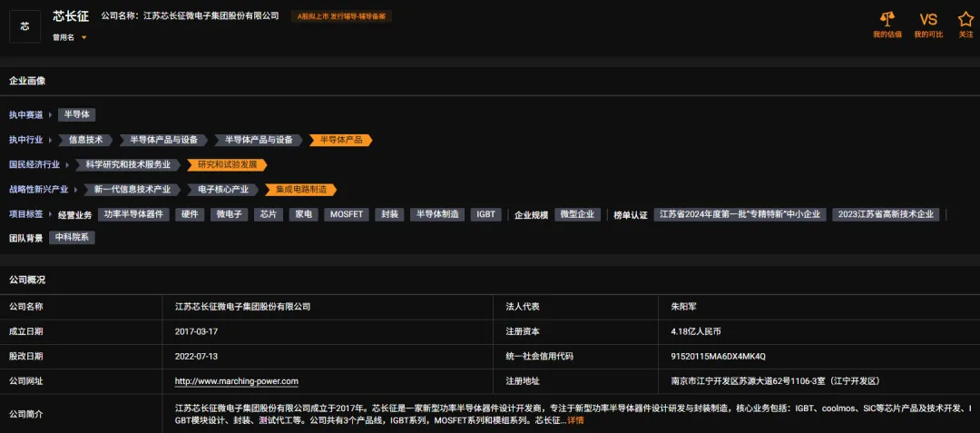Viewport: 980px width, 433px height.
Task: Select highlighted 半导体产品 tag
Action: pyautogui.click(x=341, y=140)
